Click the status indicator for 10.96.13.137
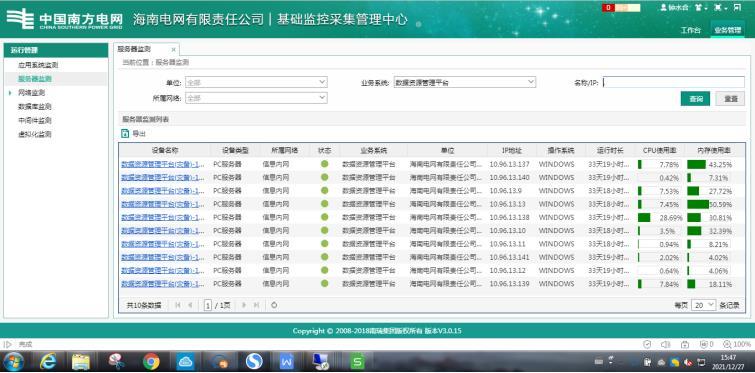This screenshot has width=755, height=373. pos(325,164)
